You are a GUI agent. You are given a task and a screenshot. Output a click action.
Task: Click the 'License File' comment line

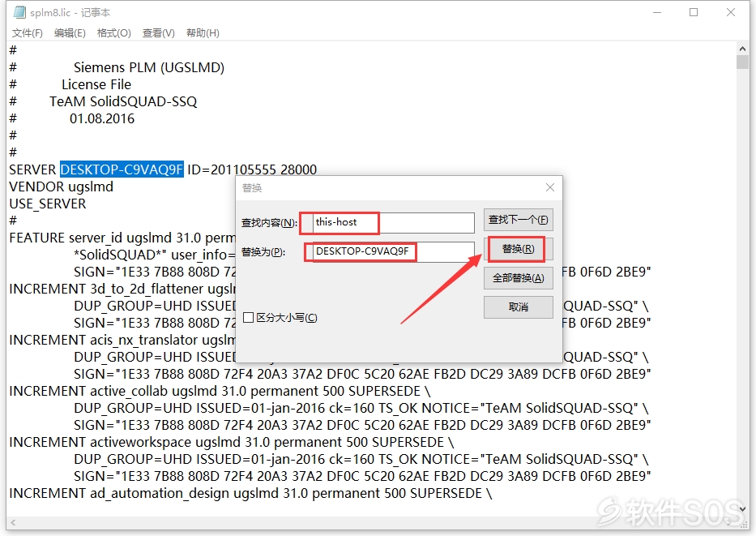(x=96, y=84)
